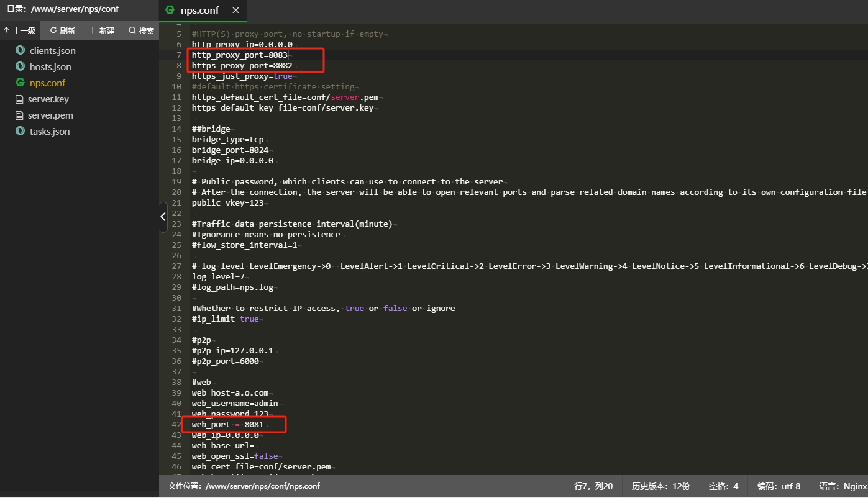Click the green icon on nps.conf tab
This screenshot has width=868, height=498.
pyautogui.click(x=170, y=10)
